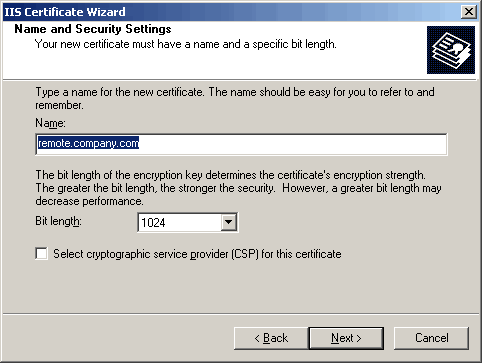The width and height of the screenshot is (482, 363).
Task: Open the Bit length dropdown arrow
Action: [229, 222]
